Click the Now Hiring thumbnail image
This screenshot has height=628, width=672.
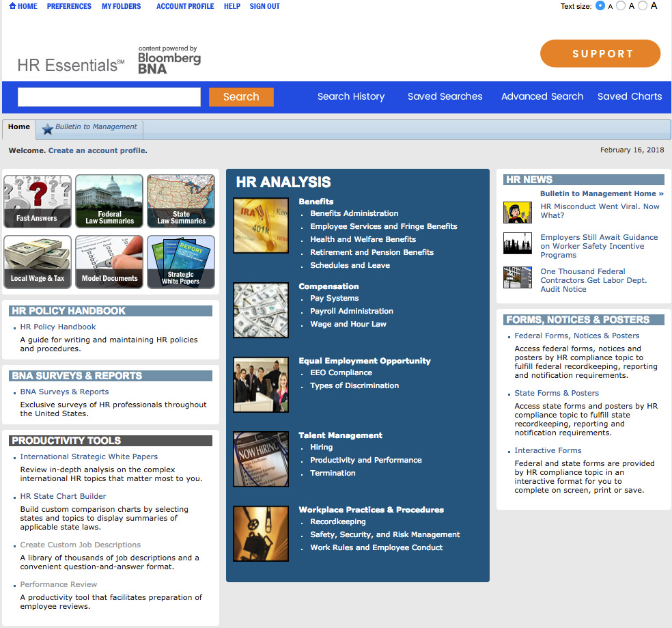pyautogui.click(x=261, y=459)
